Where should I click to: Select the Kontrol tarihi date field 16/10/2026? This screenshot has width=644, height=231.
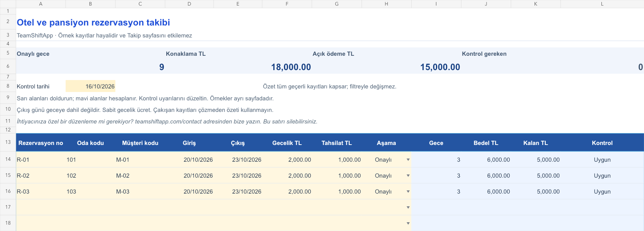tap(90, 86)
